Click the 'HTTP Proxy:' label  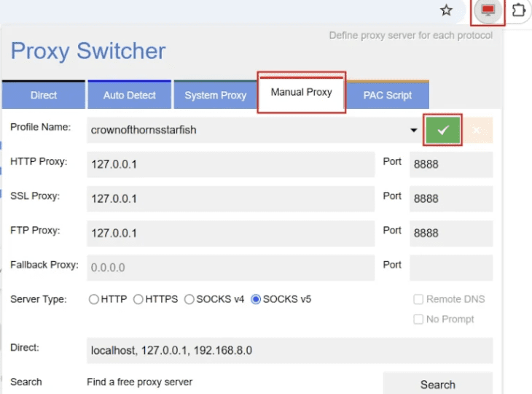[x=39, y=162]
